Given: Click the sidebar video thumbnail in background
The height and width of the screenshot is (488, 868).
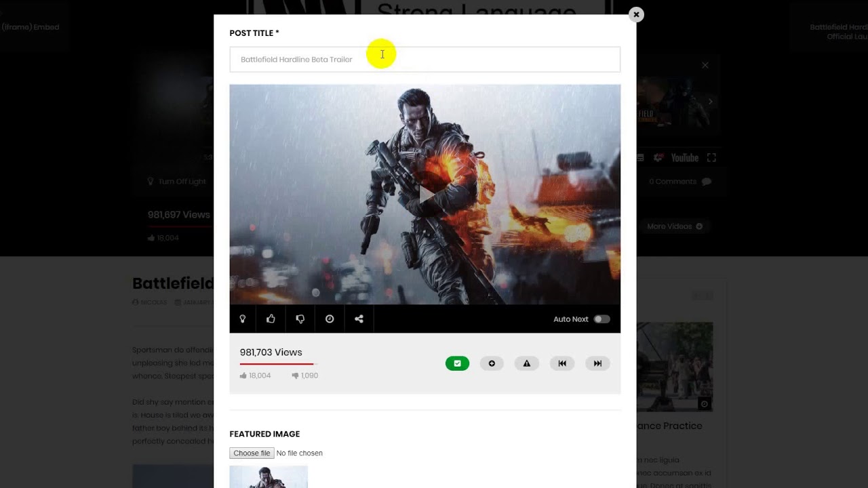Looking at the screenshot, I should [675, 367].
